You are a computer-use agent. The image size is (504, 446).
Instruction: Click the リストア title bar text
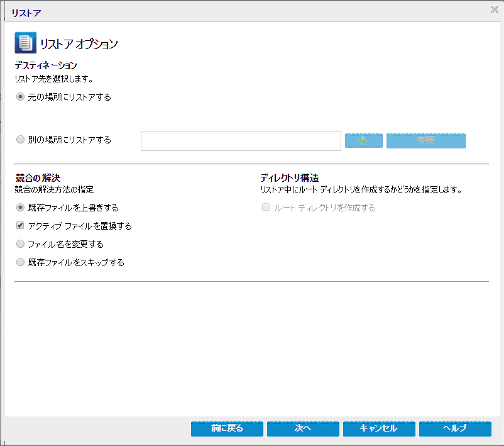click(x=26, y=13)
